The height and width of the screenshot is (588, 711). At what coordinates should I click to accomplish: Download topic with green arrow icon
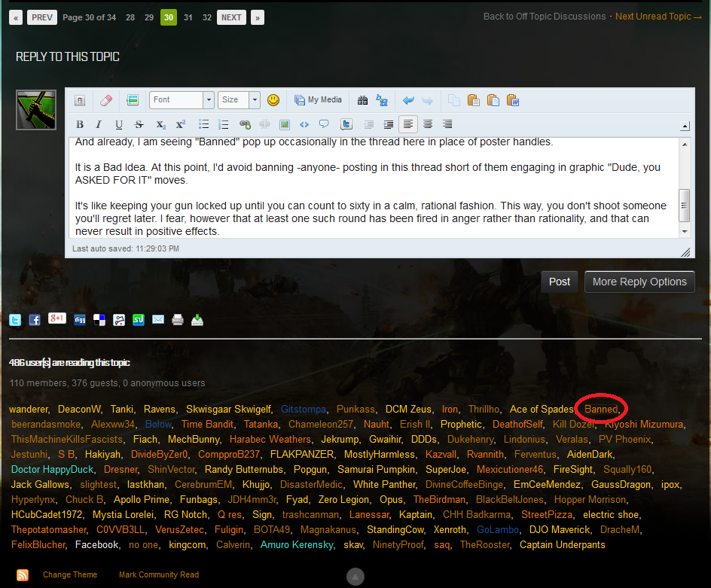(197, 320)
